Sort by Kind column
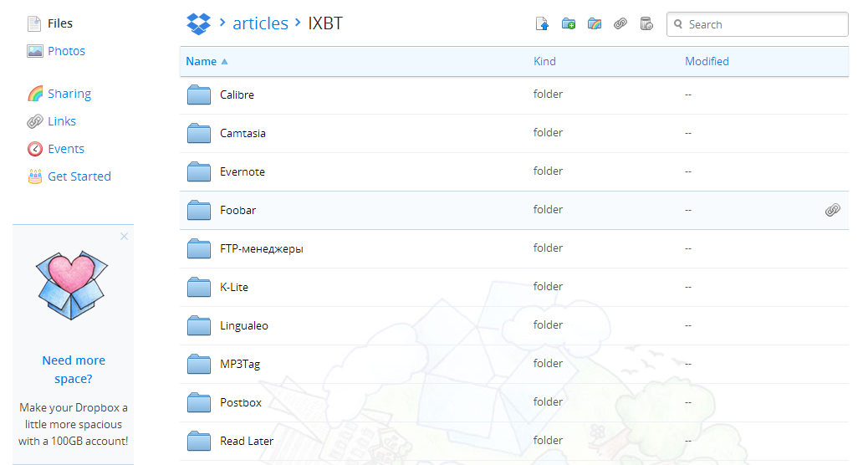This screenshot has width=868, height=465. 544,61
